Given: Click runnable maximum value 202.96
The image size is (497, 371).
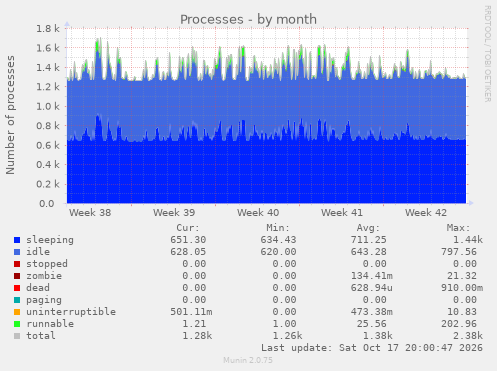Looking at the screenshot, I should [x=459, y=324].
